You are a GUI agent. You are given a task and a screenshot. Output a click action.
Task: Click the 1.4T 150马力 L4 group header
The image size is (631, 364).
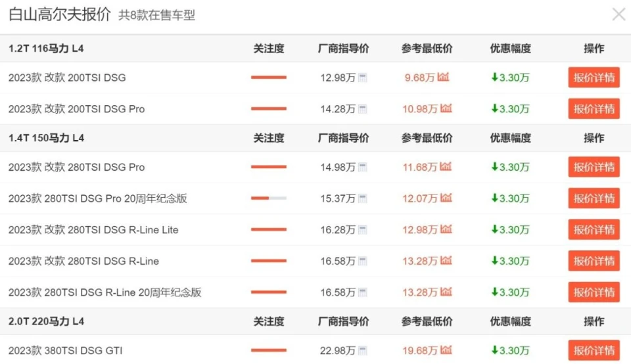[46, 138]
